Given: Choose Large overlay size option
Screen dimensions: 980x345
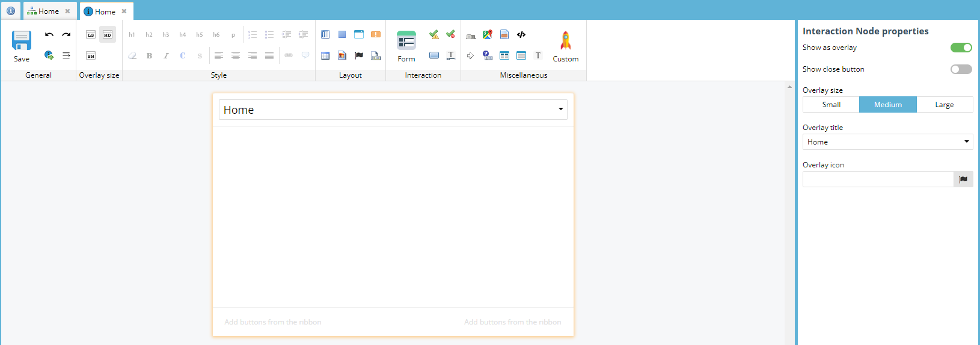Looking at the screenshot, I should tap(944, 105).
